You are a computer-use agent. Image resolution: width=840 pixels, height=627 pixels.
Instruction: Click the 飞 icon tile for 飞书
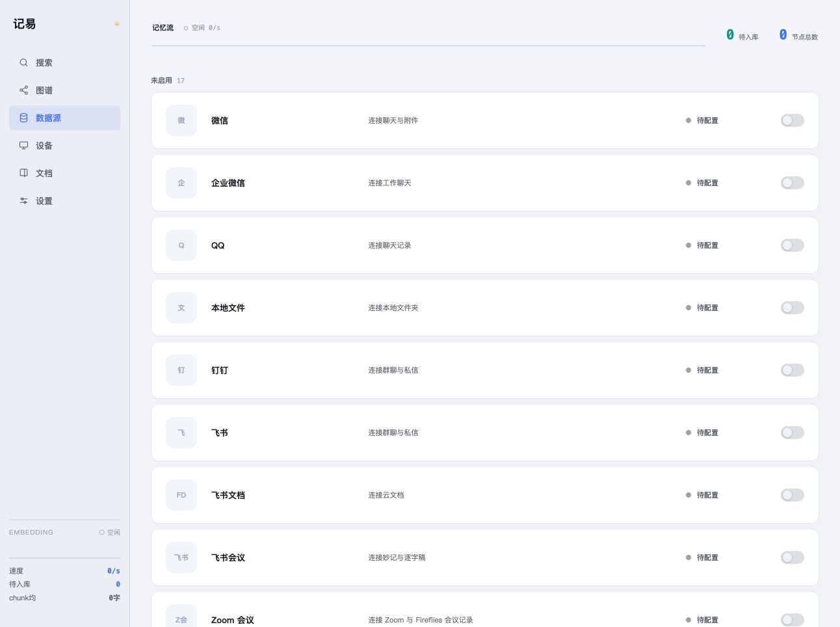coord(181,433)
